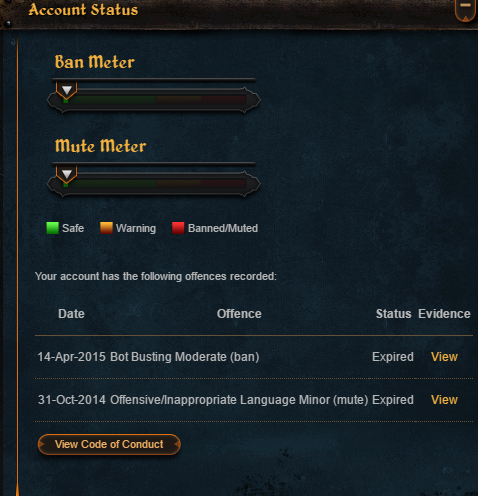Viewport: 478px width, 496px height.
Task: Click the Date column header
Action: tap(71, 314)
